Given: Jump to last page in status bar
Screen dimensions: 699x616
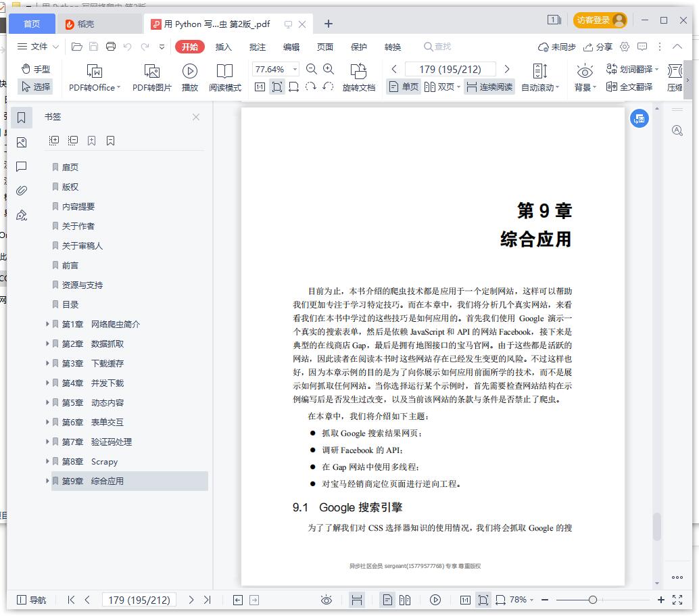Looking at the screenshot, I should coord(208,600).
